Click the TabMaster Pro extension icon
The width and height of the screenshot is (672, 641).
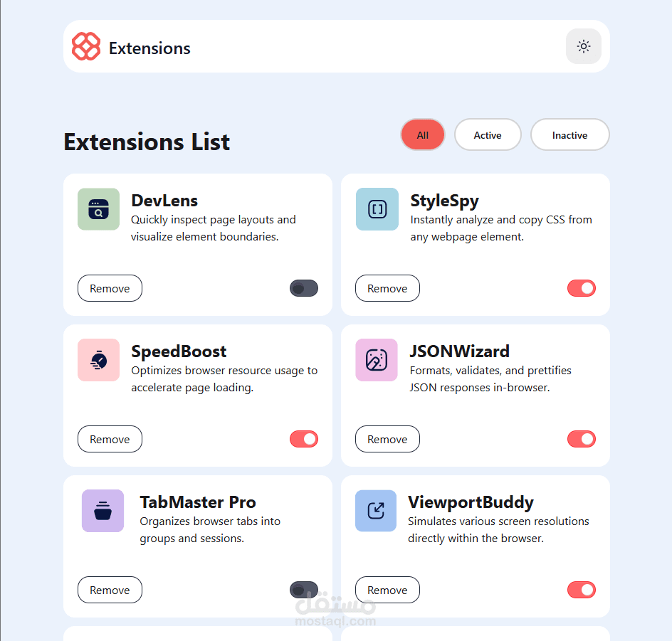click(103, 510)
